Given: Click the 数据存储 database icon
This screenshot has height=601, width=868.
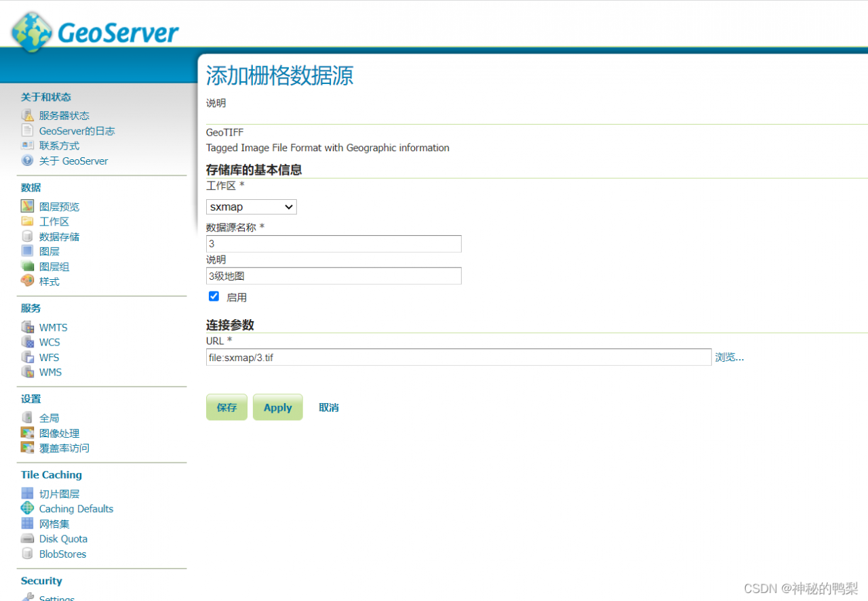Looking at the screenshot, I should [x=27, y=236].
